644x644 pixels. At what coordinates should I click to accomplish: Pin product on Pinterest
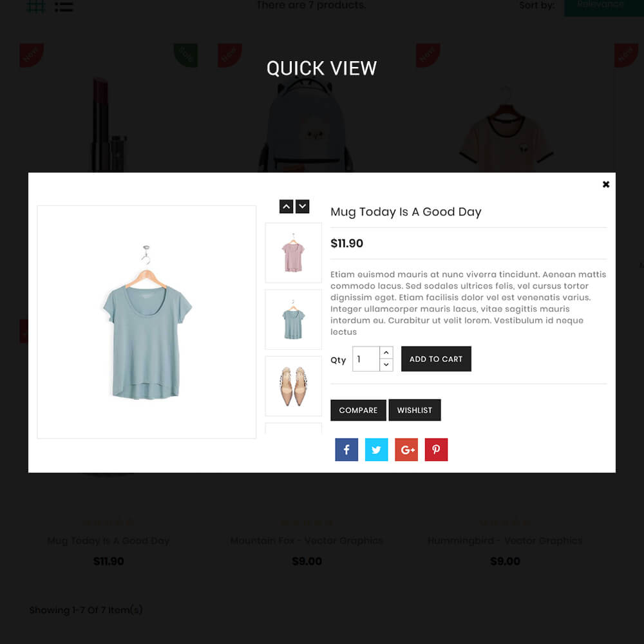(436, 450)
